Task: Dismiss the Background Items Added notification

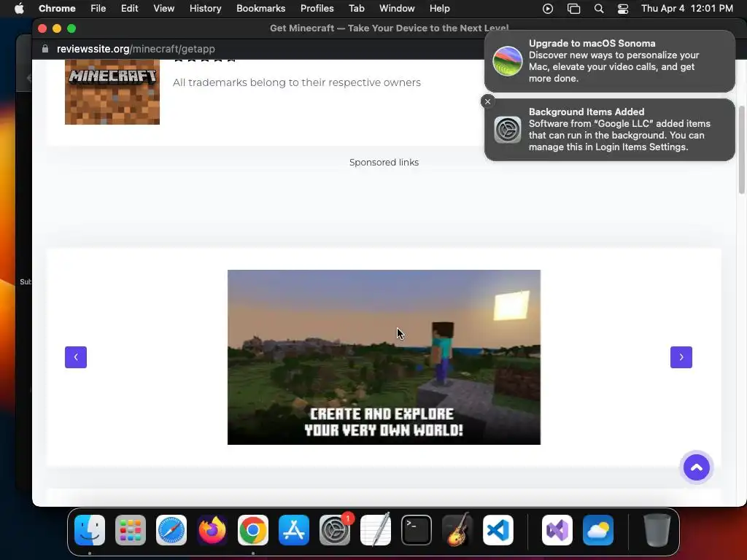Action: point(487,101)
